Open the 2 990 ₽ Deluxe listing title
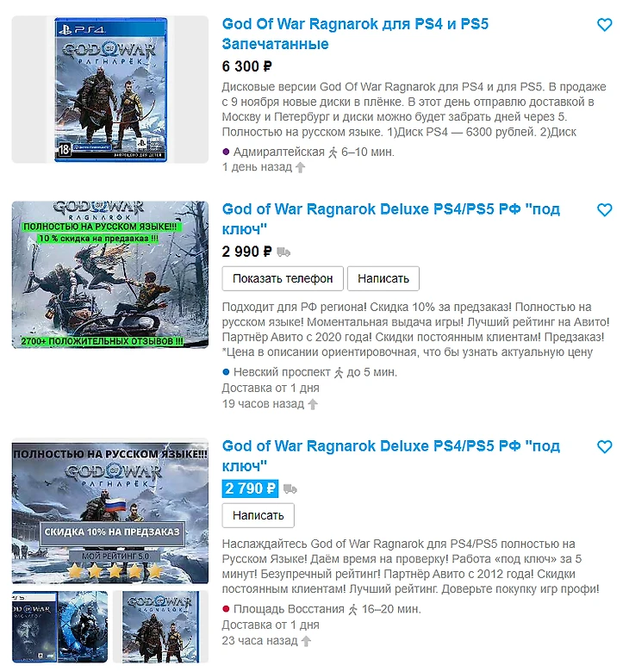Screen dimensions: 629x672 [391, 219]
